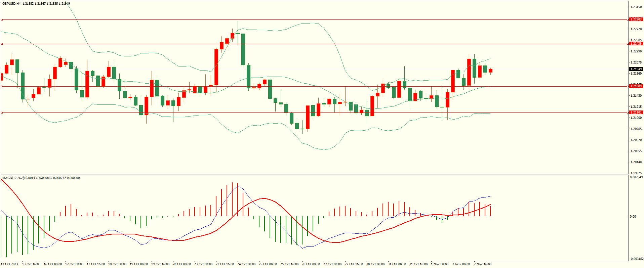Select the left handle of the 1.22903 line
Viewport: 644px width, 268px height.
[2, 20]
